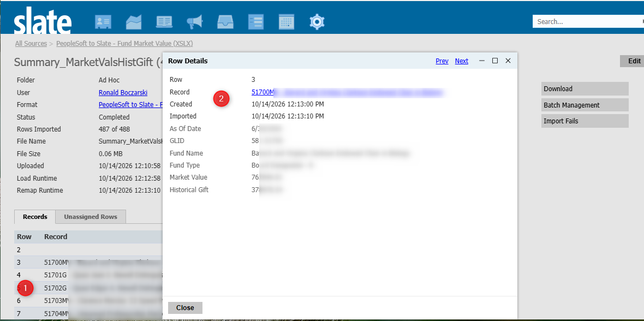Click the Folder value Ad Hoc
Screen dimensions: 644x321
(x=109, y=80)
